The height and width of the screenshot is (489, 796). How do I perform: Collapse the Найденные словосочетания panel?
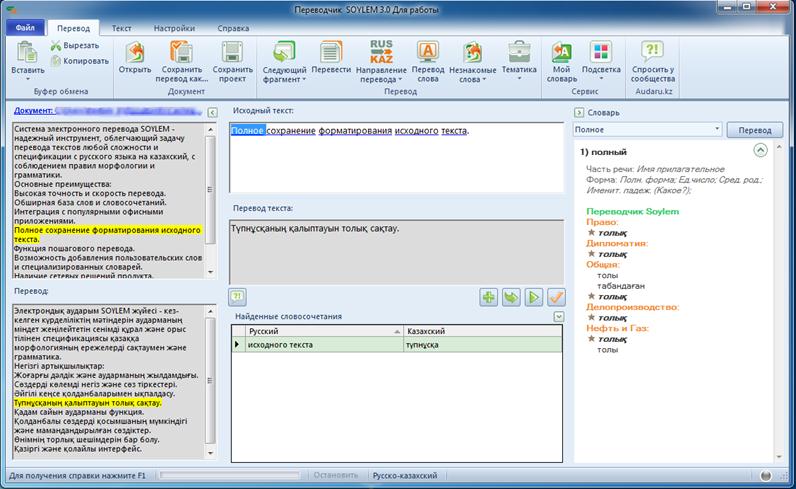(558, 316)
